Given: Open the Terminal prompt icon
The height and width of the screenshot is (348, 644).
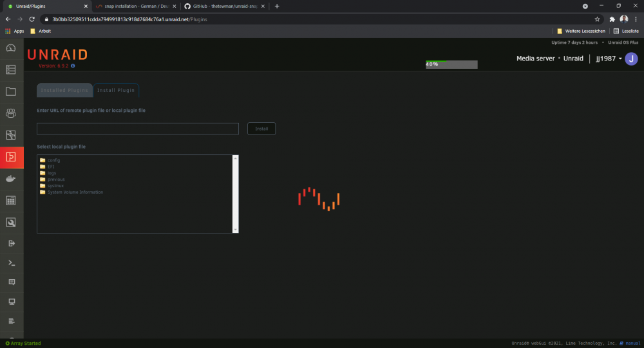Looking at the screenshot, I should point(12,263).
